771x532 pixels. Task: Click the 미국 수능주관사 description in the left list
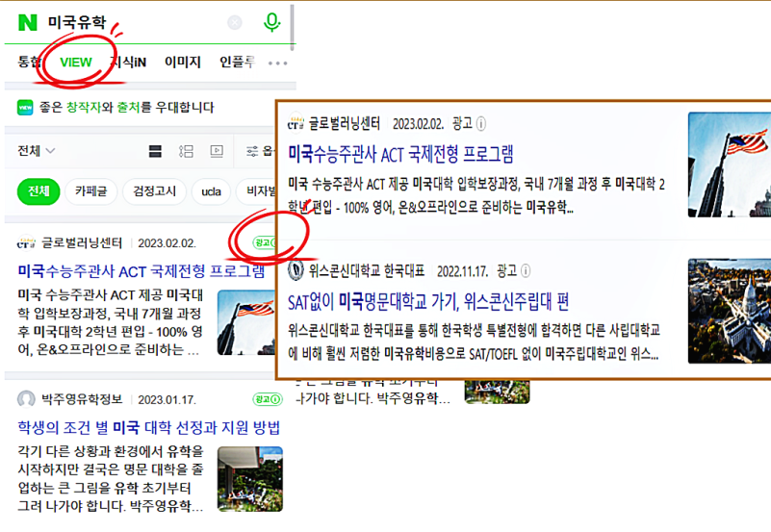(x=111, y=322)
